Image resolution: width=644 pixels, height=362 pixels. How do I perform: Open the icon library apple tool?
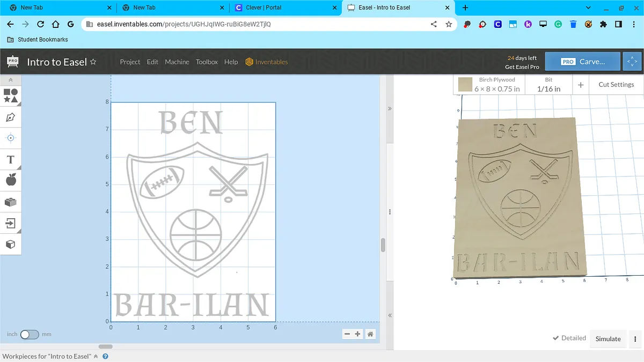point(11,180)
